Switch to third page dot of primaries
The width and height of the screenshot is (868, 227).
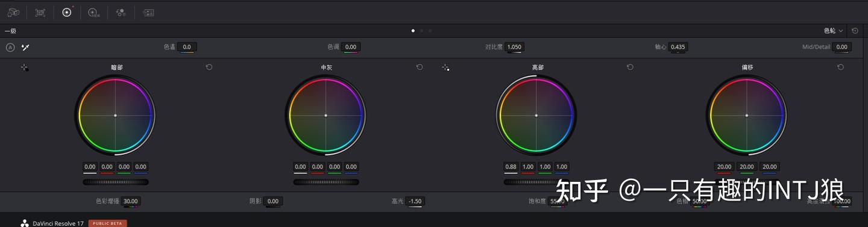[x=430, y=30]
